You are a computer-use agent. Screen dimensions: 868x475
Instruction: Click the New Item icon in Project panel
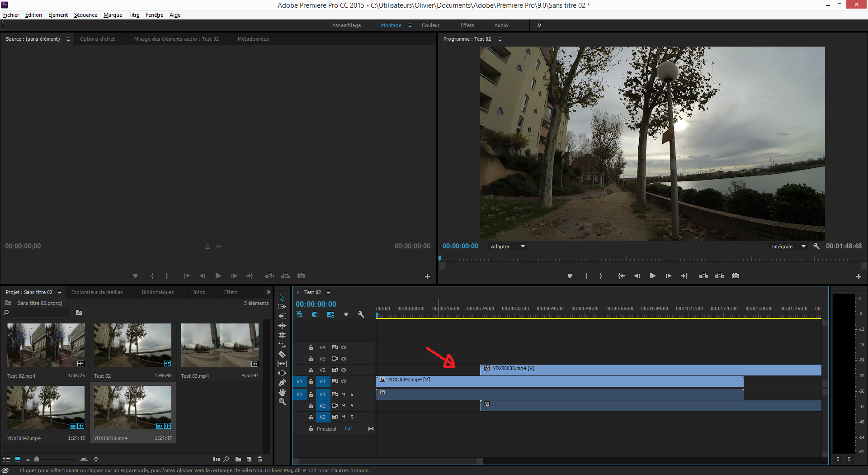249,459
